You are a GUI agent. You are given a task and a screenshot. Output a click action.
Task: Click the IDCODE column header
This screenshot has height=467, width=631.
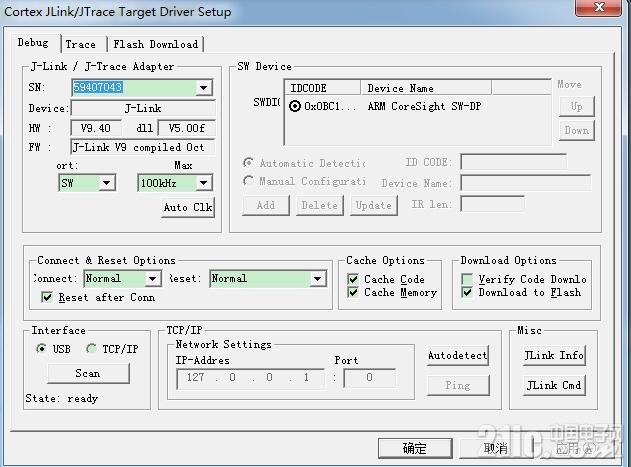click(322, 88)
